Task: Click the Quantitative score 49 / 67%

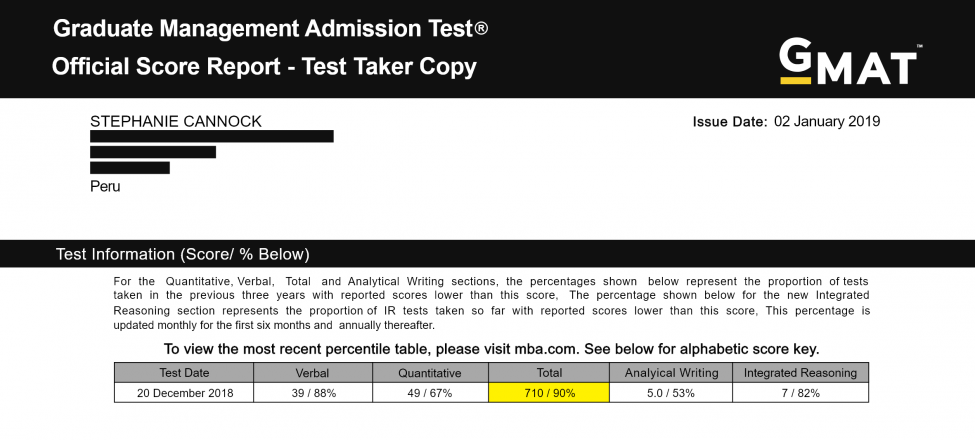Action: click(x=430, y=393)
